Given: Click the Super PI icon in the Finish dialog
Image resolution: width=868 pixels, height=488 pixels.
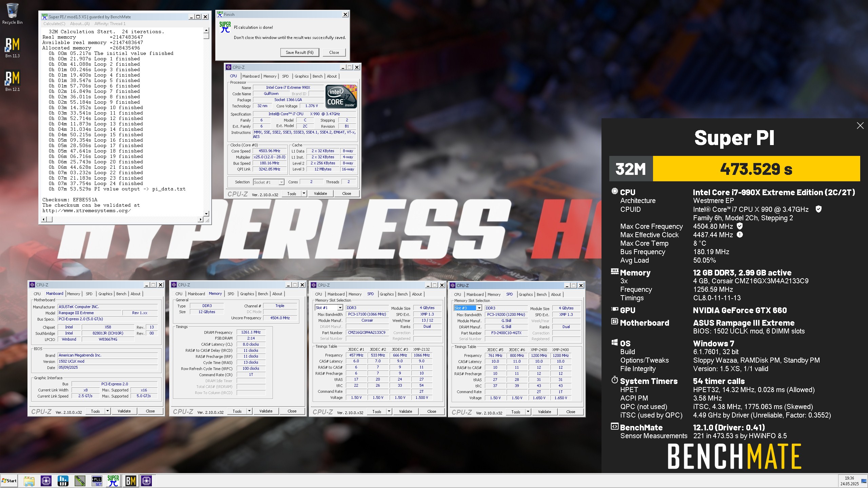Looking at the screenshot, I should point(225,27).
